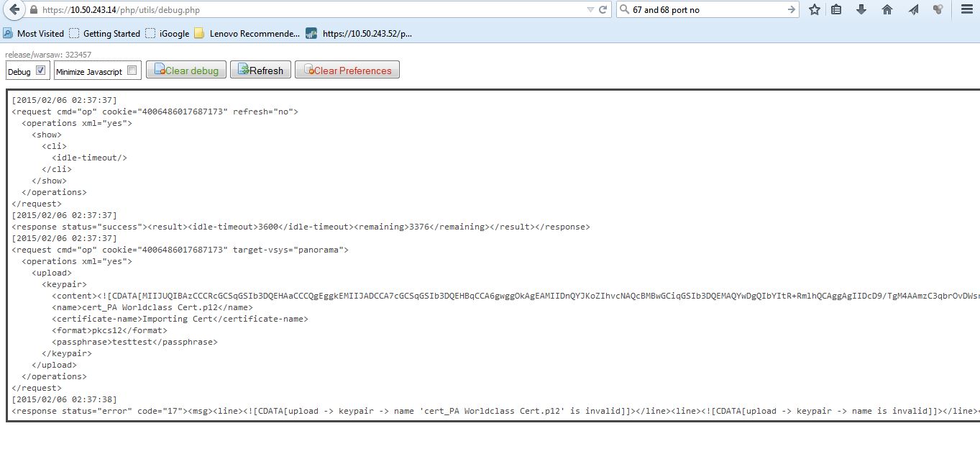Open the iGoogle bookmark
980x449 pixels.
point(168,33)
